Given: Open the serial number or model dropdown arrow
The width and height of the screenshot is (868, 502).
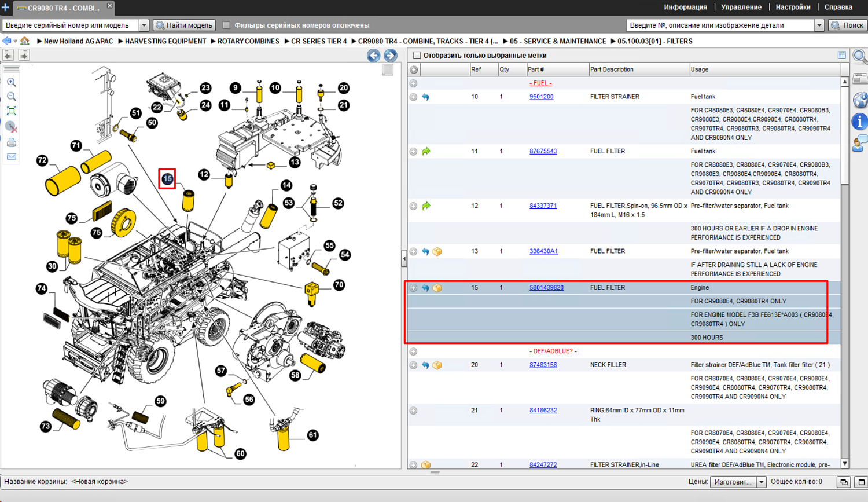Looking at the screenshot, I should click(144, 25).
